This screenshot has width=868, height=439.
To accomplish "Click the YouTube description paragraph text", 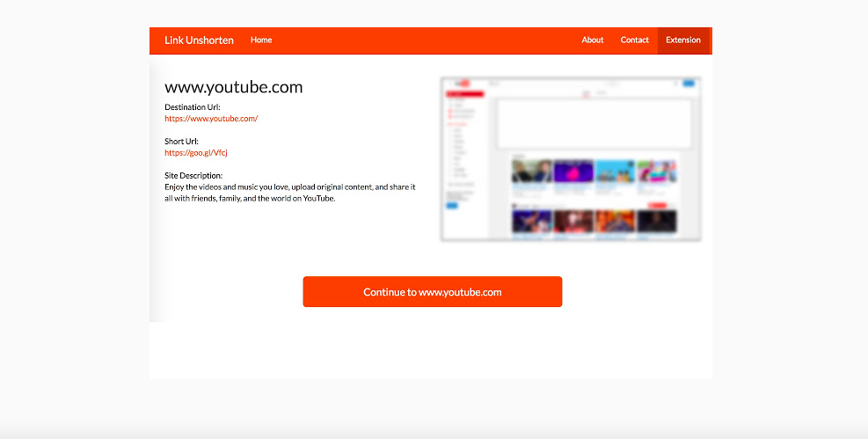I will (x=290, y=193).
